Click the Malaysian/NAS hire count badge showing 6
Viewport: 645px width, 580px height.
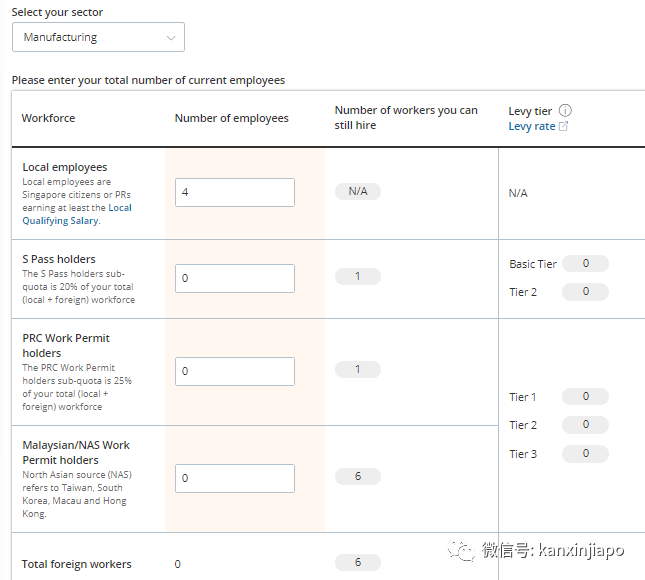point(358,476)
